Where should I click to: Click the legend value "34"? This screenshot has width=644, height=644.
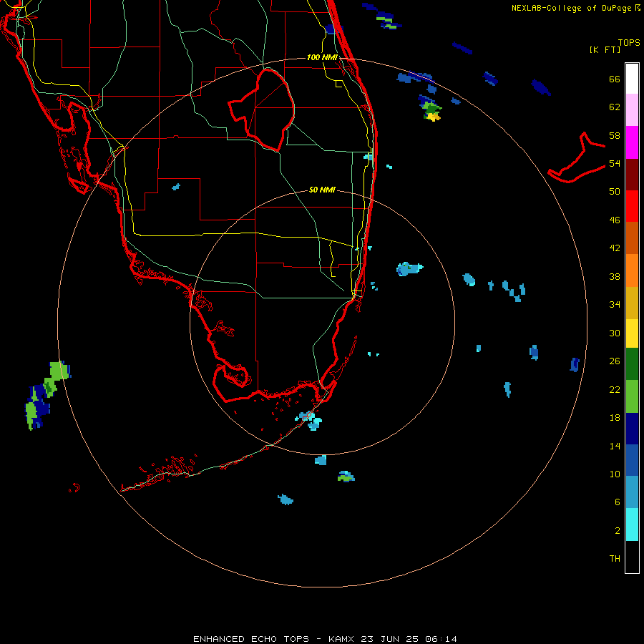[x=615, y=305]
